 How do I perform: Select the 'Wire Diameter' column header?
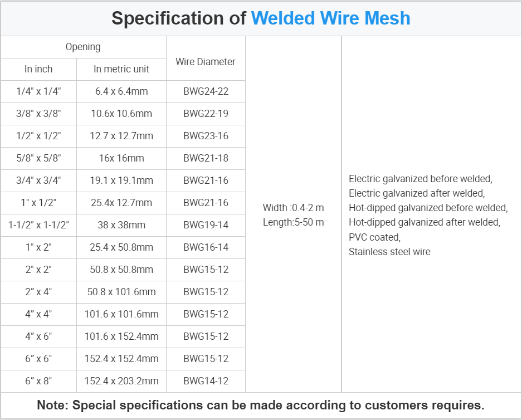206,58
